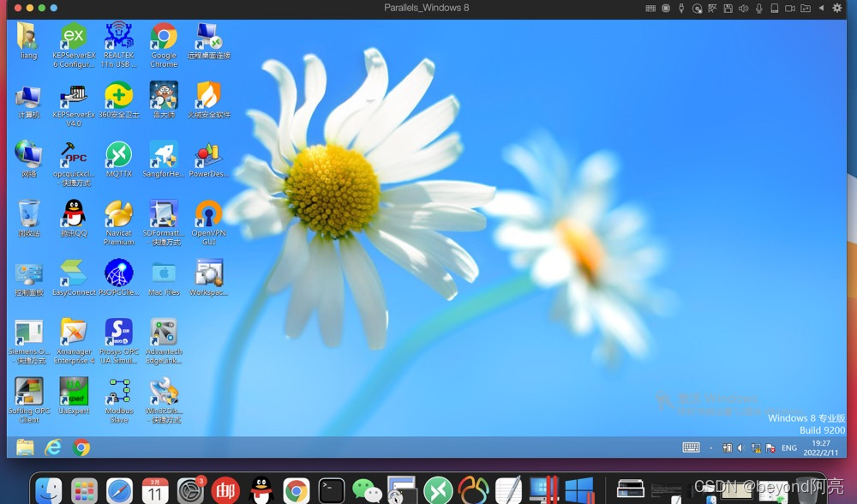Launch UaExpert
This screenshot has width=857, height=504.
pos(74,396)
